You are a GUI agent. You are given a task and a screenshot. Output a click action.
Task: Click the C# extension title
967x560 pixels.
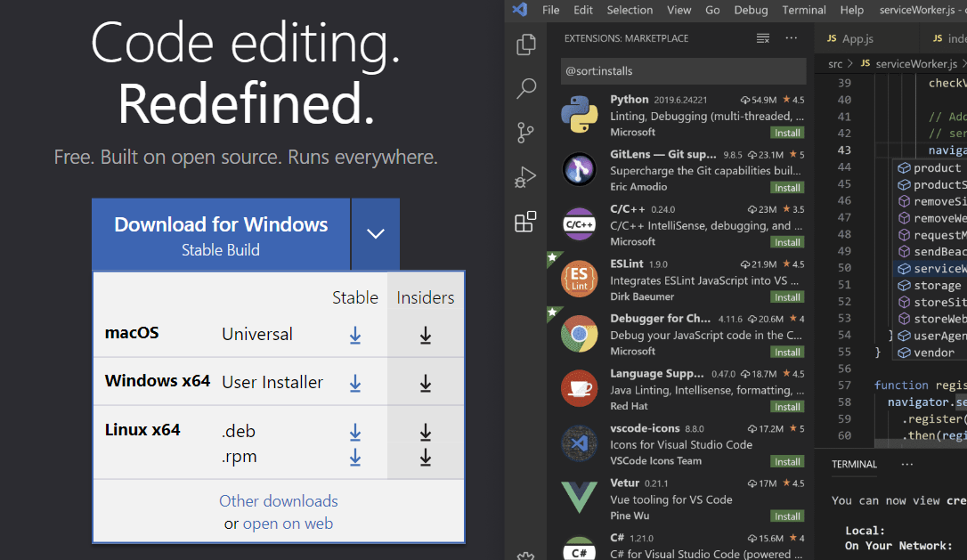(x=617, y=537)
